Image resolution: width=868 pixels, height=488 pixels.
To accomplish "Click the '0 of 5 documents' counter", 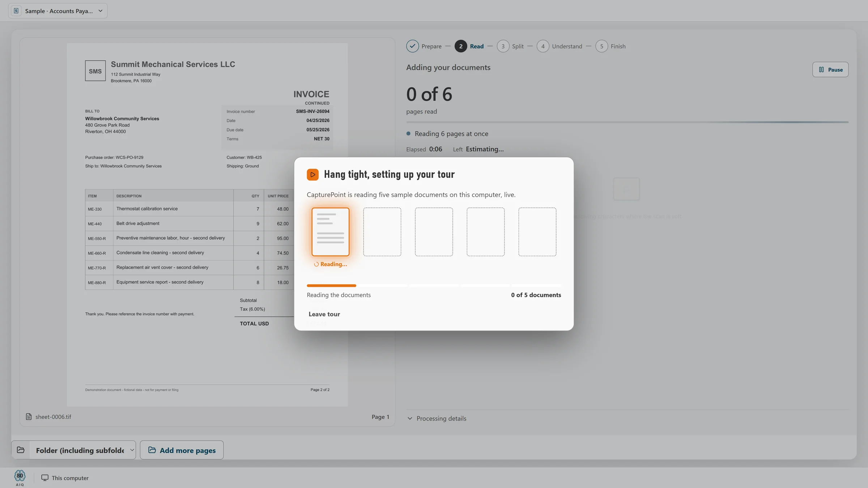I will [536, 295].
